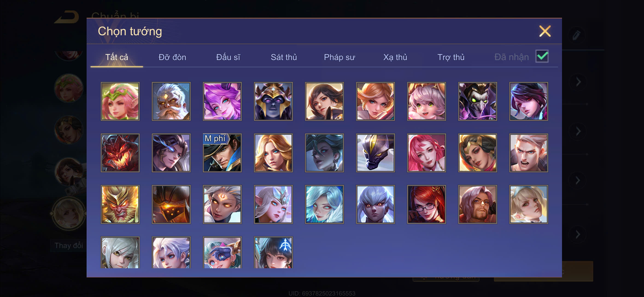Pick the green-eyed plague mask hero

pos(477,101)
